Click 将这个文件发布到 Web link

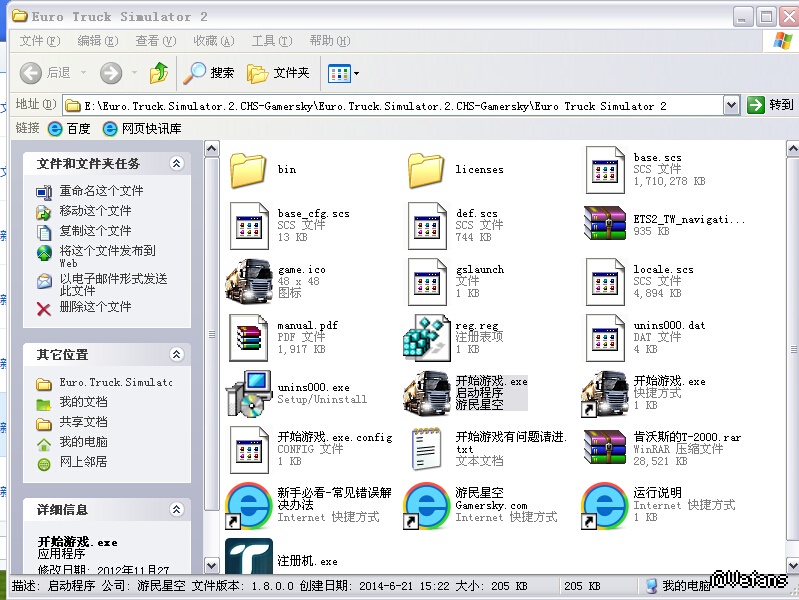(108, 256)
